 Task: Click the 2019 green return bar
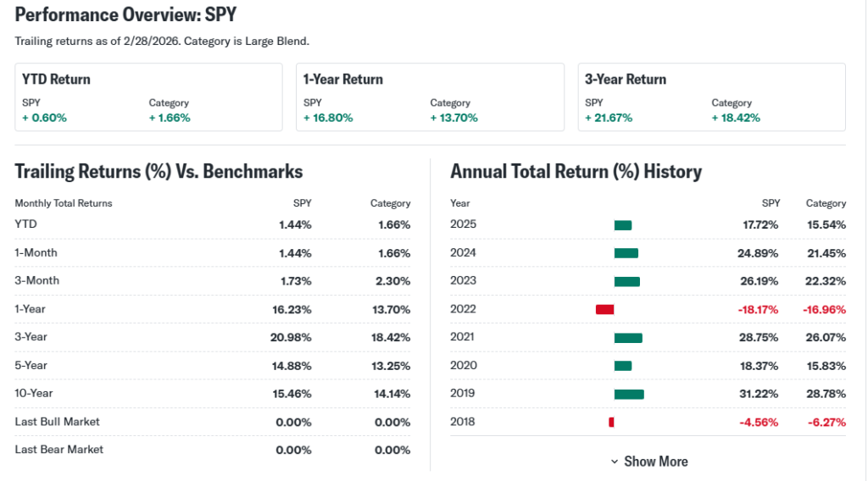(x=629, y=394)
